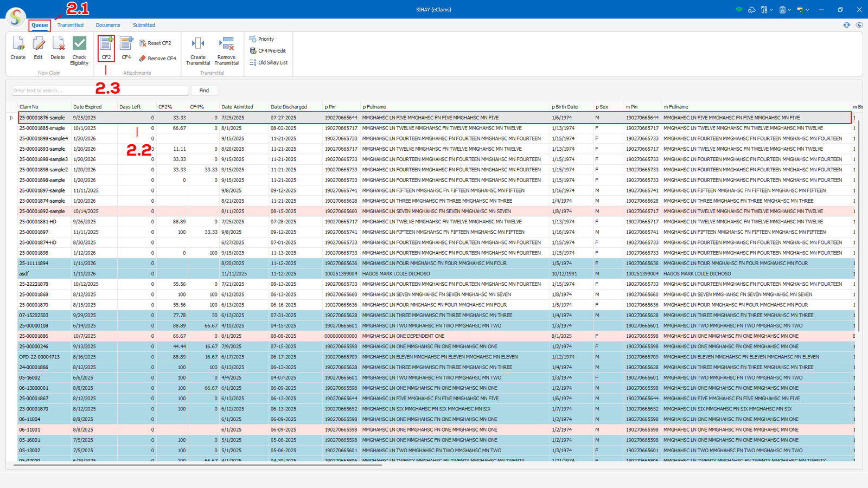868x488 pixels.
Task: Click the refresh icon below the title bar
Action: [x=846, y=25]
